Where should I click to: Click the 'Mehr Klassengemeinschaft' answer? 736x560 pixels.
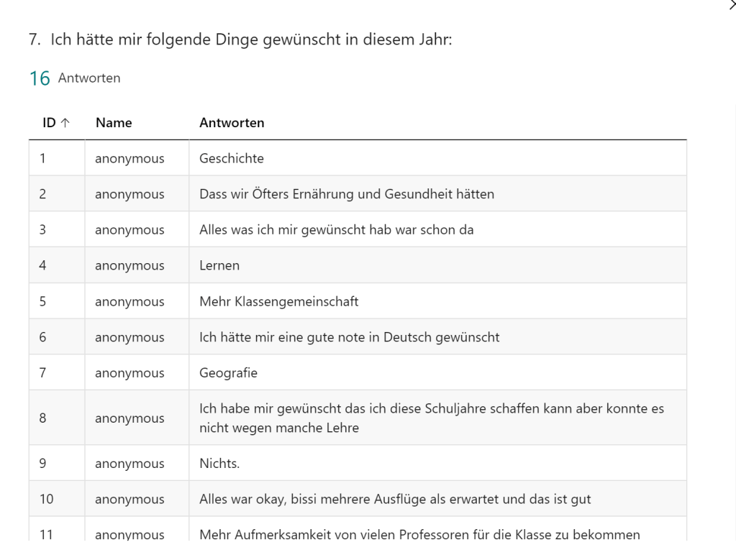coord(278,301)
